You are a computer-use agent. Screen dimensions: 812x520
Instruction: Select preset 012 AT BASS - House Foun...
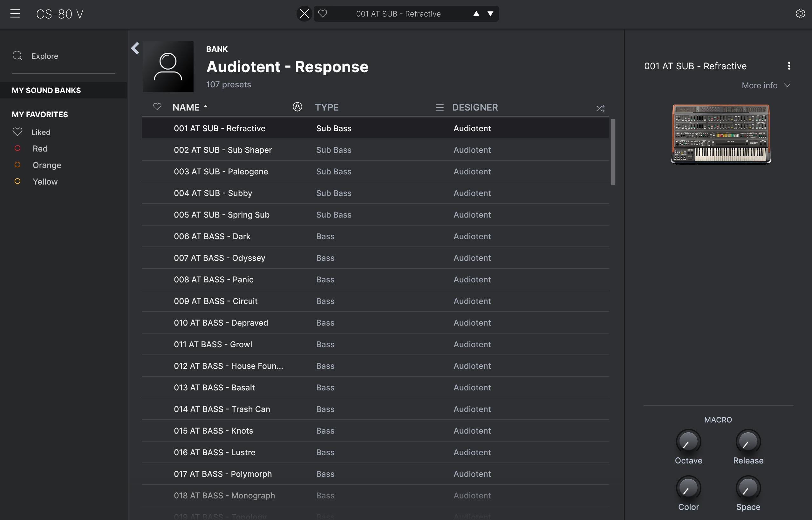376,366
